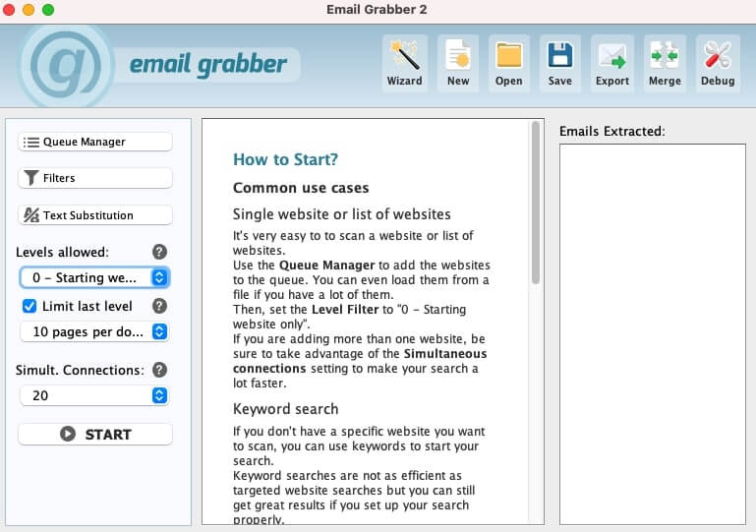Open the Queue Manager
Viewport: 756px width, 532px height.
click(x=95, y=142)
